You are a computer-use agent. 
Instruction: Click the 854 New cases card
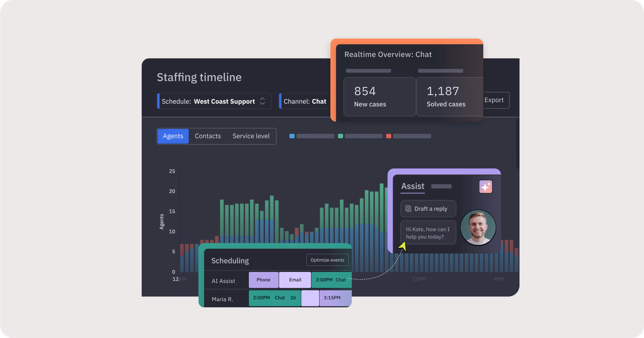pyautogui.click(x=380, y=97)
